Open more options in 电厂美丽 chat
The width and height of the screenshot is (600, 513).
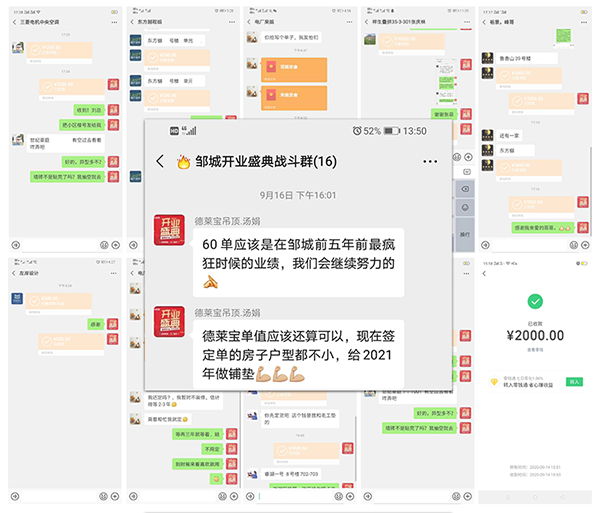click(x=349, y=22)
